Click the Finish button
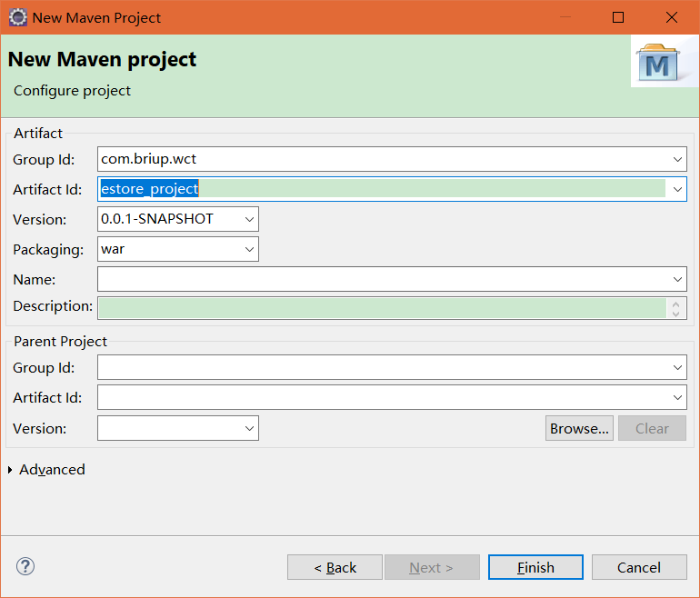The height and width of the screenshot is (598, 700). click(x=535, y=567)
